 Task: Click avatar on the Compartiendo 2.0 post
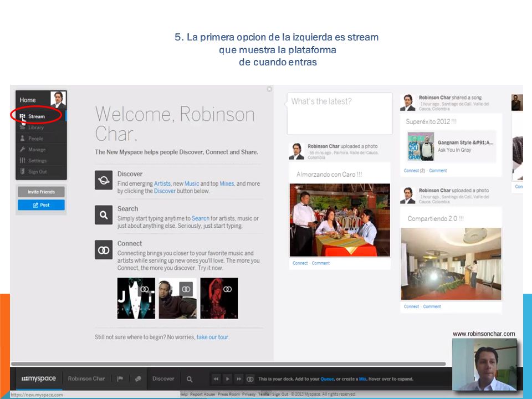pyautogui.click(x=407, y=196)
